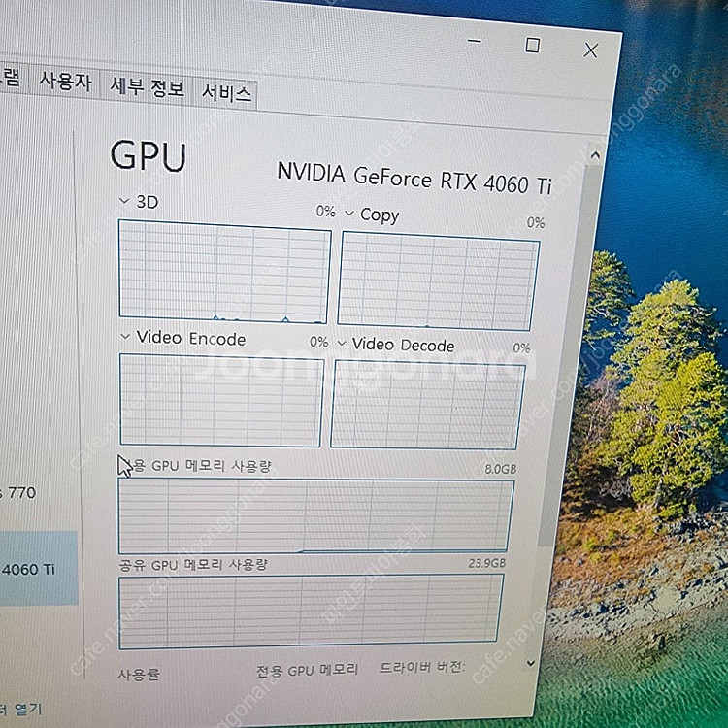Screen dimensions: 728x728
Task: Click the NVIDIA GeForce RTX 4060 Ti title
Action: (x=414, y=179)
